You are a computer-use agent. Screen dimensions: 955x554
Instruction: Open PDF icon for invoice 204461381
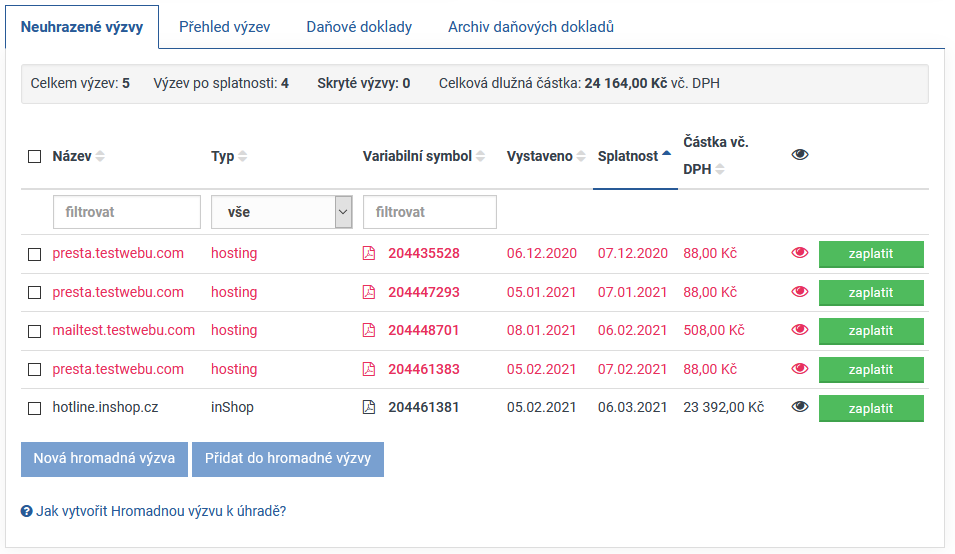[368, 408]
